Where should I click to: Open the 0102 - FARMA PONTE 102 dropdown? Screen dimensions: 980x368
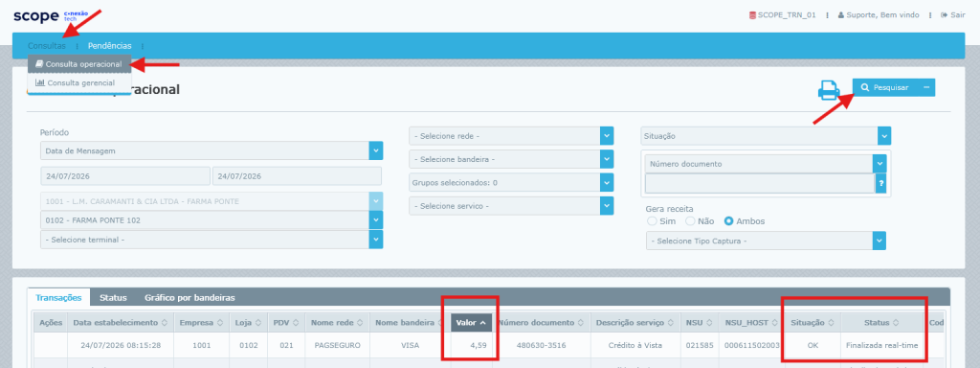pos(212,220)
